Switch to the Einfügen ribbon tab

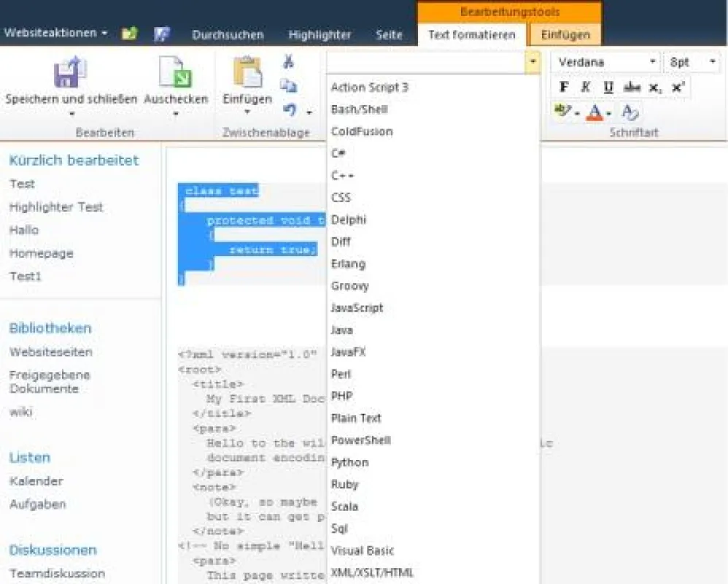(x=565, y=35)
